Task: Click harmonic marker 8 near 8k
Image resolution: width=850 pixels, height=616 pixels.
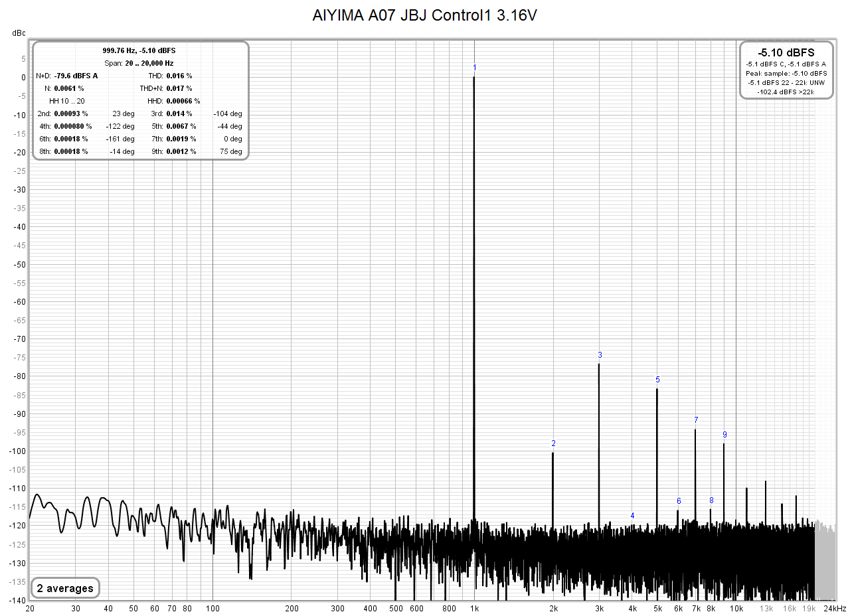Action: pos(711,501)
